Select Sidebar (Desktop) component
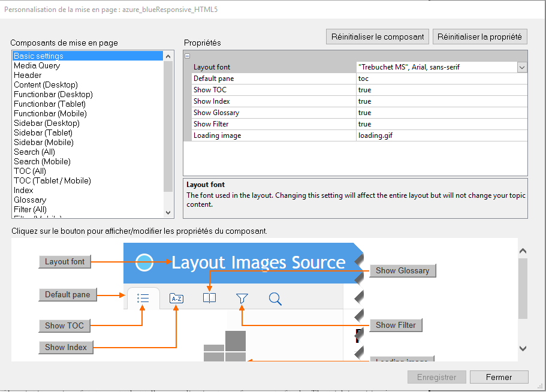 [47, 123]
